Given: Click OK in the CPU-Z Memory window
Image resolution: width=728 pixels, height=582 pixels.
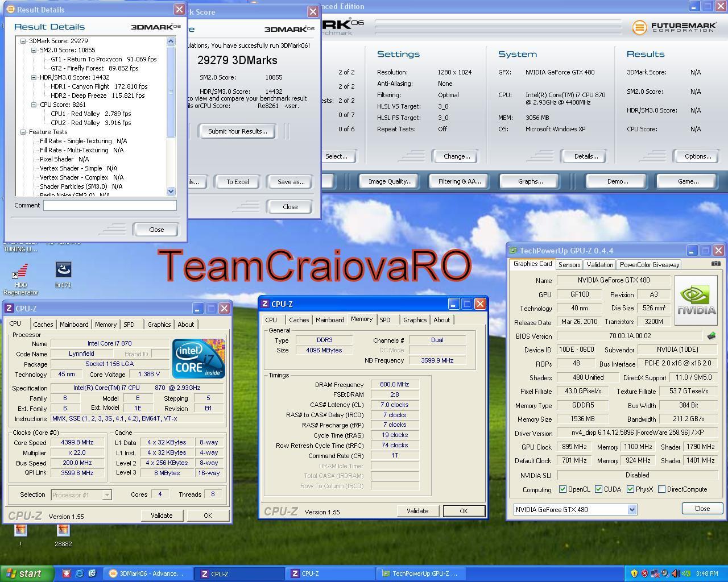Looking at the screenshot, I should click(464, 511).
